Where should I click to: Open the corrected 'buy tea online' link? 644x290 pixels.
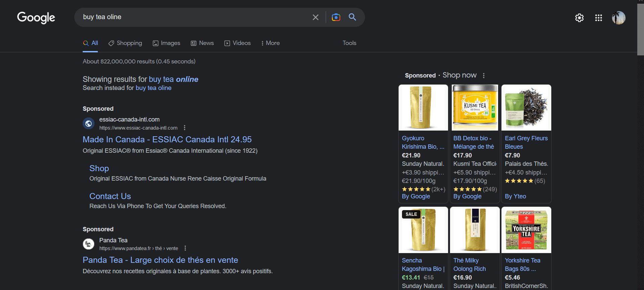coord(173,79)
